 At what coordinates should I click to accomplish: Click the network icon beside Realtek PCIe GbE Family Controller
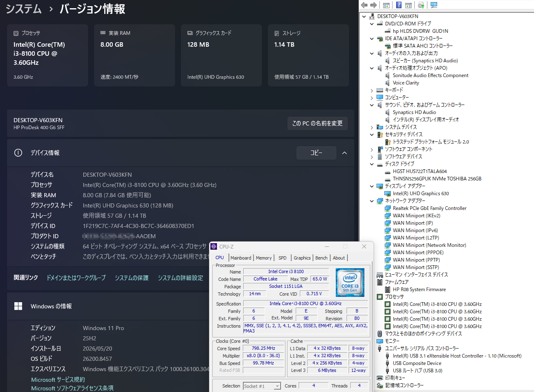pos(388,208)
